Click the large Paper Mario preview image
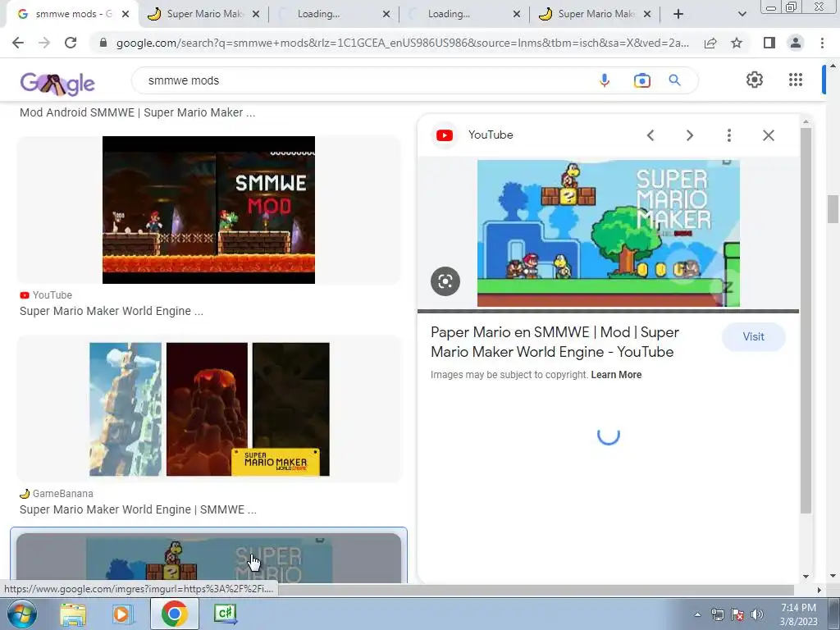Viewport: 840px width, 630px height. (608, 233)
